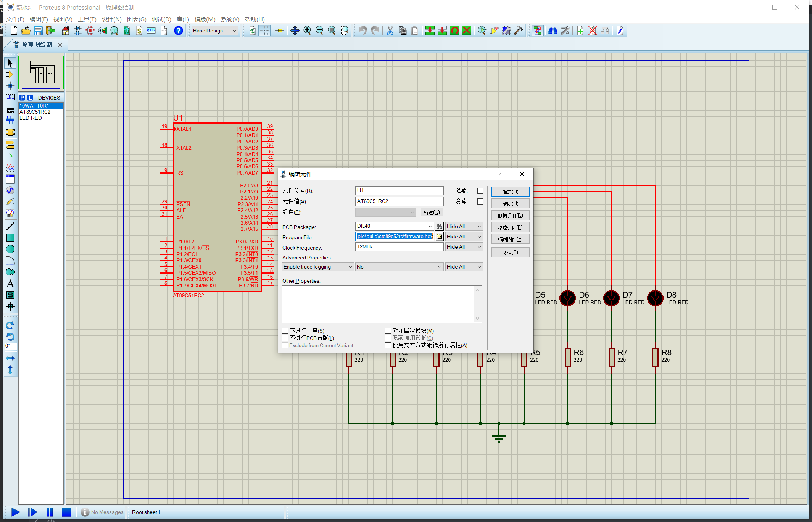The height and width of the screenshot is (522, 812).
Task: Click the 隐藏引脚(P) button
Action: coord(510,227)
